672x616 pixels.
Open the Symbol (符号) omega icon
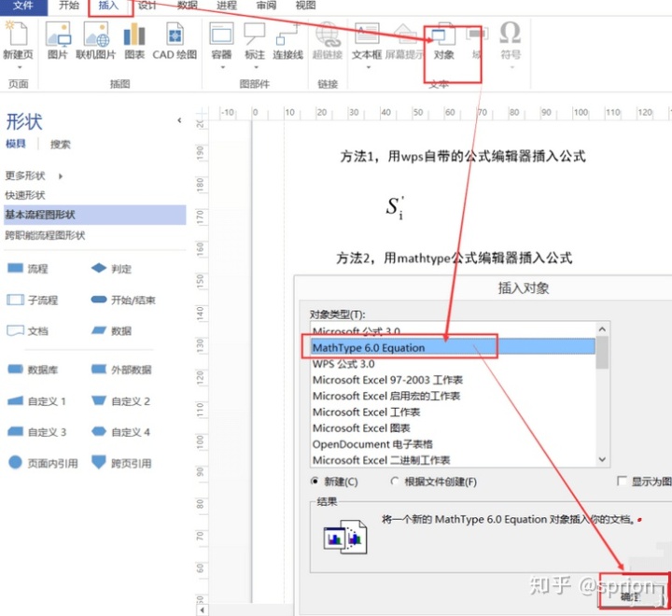[x=510, y=33]
